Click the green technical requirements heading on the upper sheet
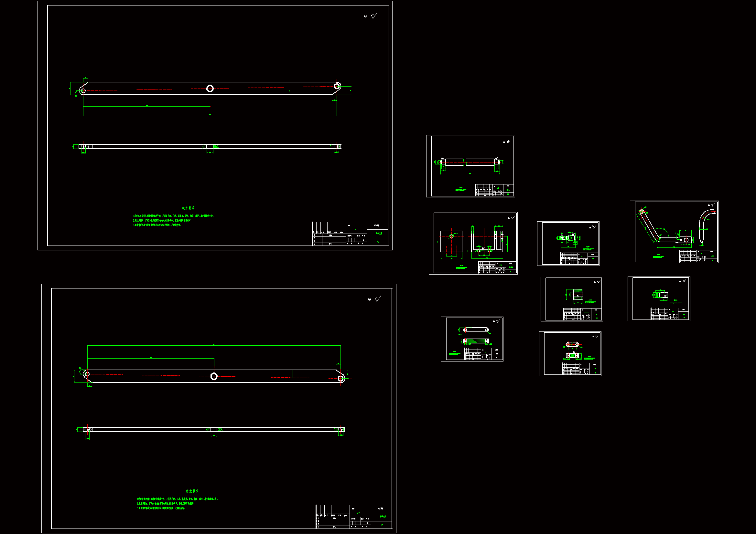756x534 pixels. click(x=188, y=208)
